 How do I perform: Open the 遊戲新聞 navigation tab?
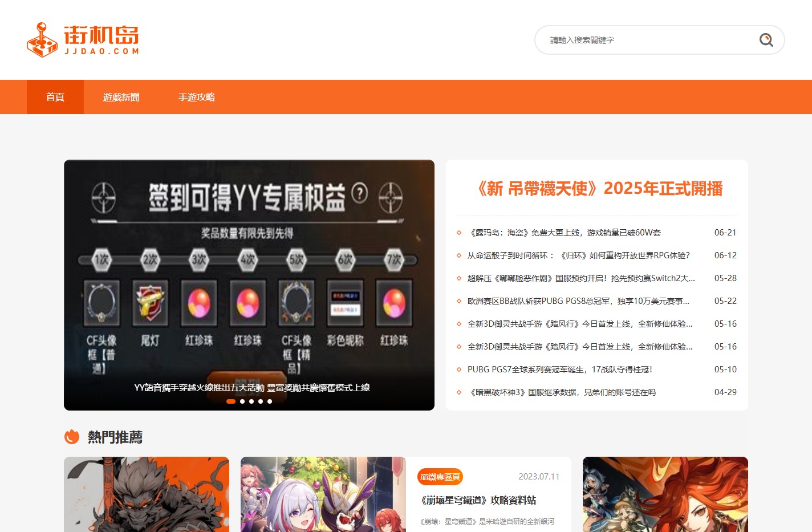[121, 97]
